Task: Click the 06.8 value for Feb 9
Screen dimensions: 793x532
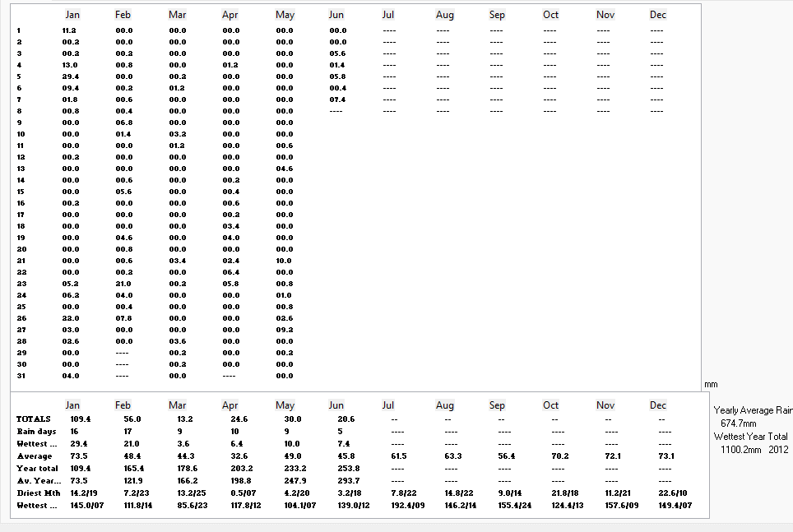Action: tap(124, 123)
